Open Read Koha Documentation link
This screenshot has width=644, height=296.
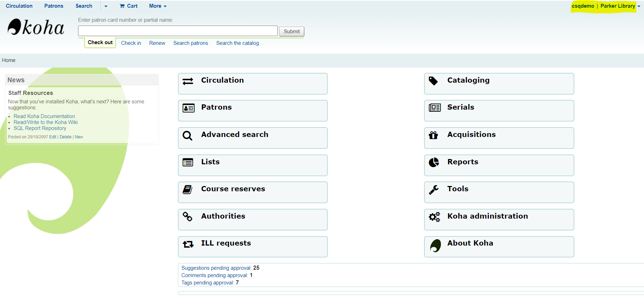click(44, 116)
